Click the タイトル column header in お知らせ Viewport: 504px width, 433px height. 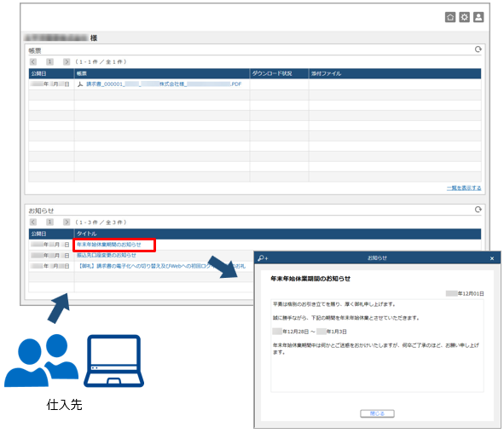[x=278, y=234]
